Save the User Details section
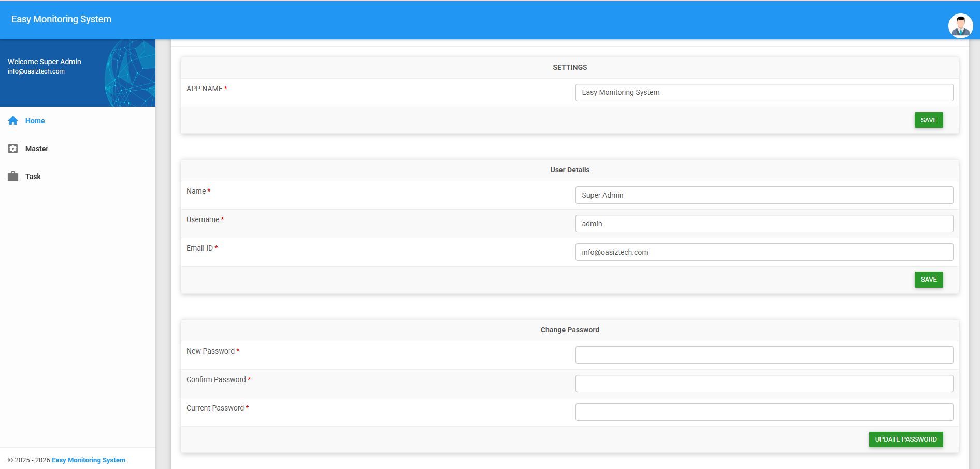The width and height of the screenshot is (980, 469). 929,280
